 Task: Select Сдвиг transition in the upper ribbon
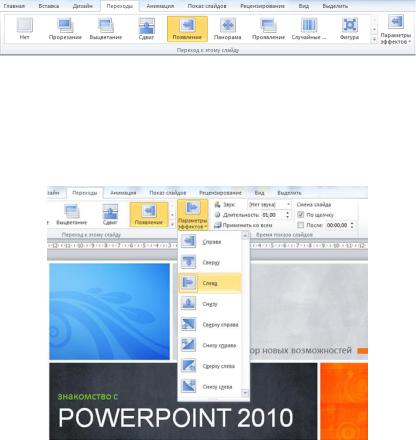tap(146, 29)
